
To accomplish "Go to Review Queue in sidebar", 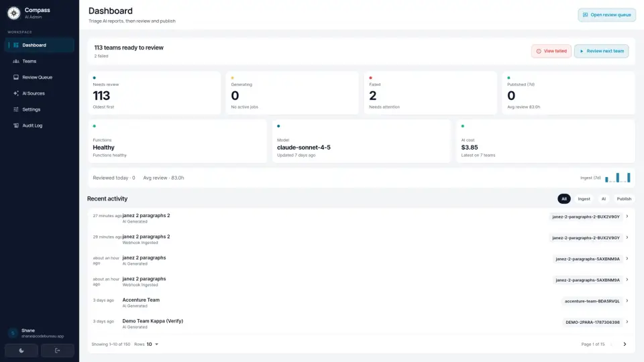I will 40,77.
